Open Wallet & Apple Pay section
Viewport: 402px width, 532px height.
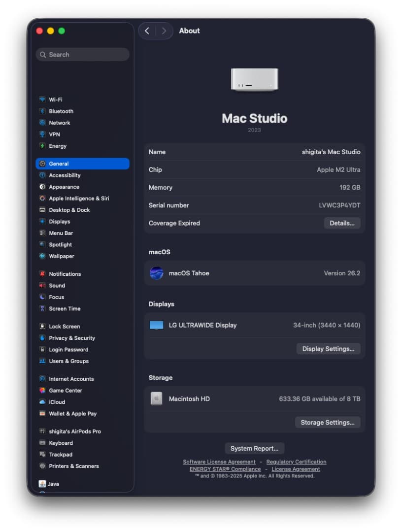(x=72, y=414)
